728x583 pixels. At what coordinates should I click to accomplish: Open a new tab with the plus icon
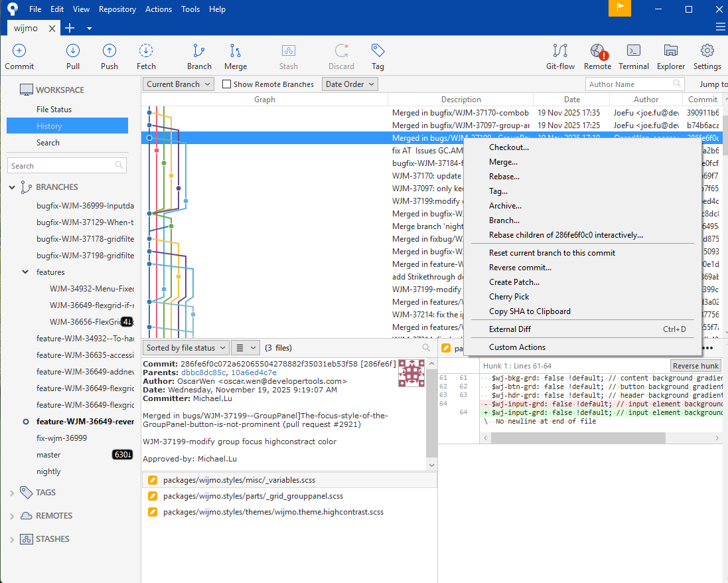click(70, 29)
